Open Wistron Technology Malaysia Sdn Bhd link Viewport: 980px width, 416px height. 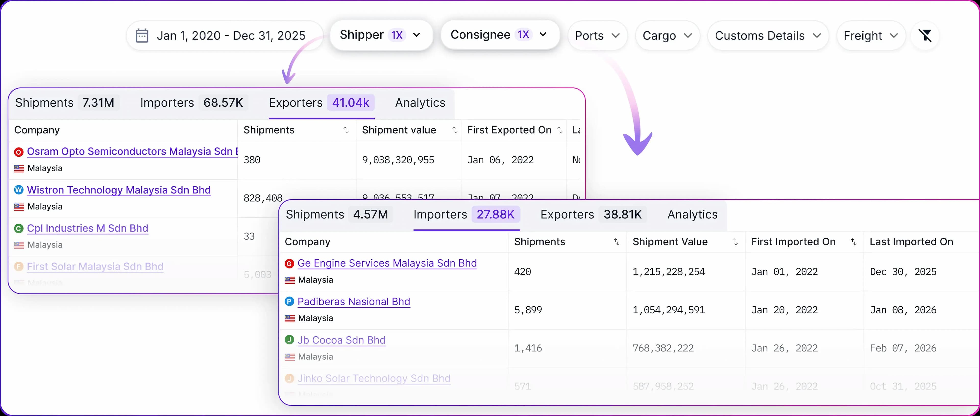pyautogui.click(x=119, y=190)
